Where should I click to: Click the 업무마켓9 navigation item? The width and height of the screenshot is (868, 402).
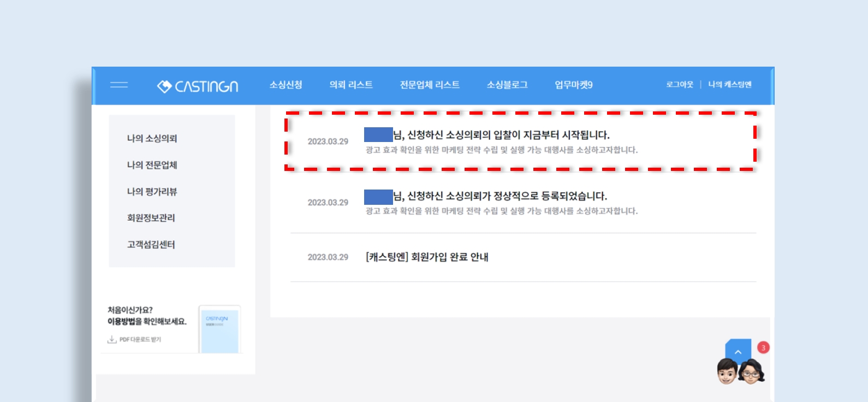click(x=573, y=85)
